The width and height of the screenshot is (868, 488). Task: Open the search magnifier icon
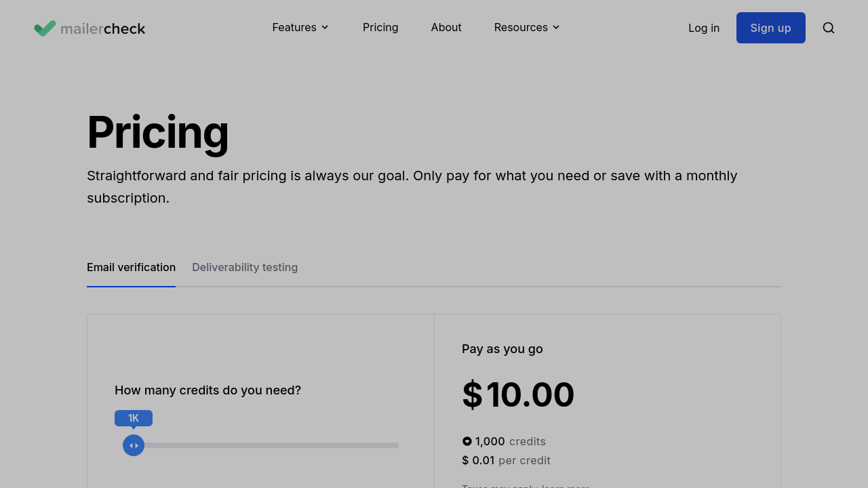828,28
